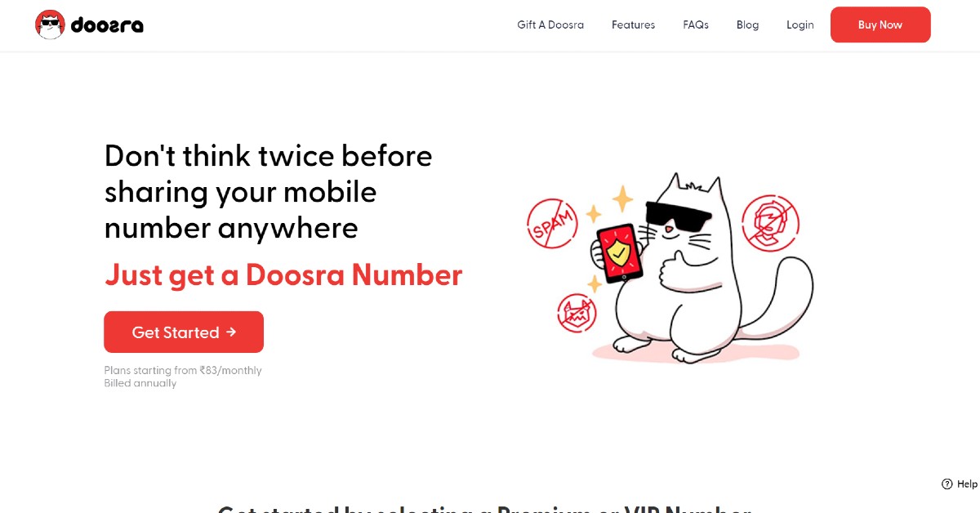Viewport: 980px width, 513px height.
Task: Click the Login link
Action: (800, 25)
